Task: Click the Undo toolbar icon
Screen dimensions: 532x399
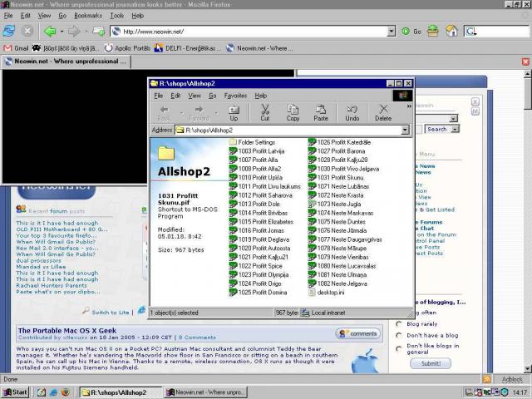Action: click(352, 112)
